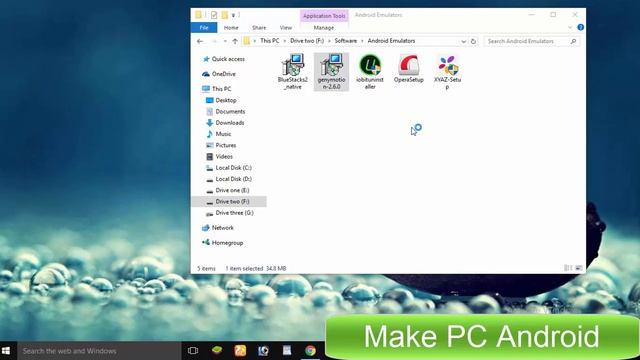Select the OperaSetup file icon
This screenshot has height=360, width=640.
(x=409, y=69)
